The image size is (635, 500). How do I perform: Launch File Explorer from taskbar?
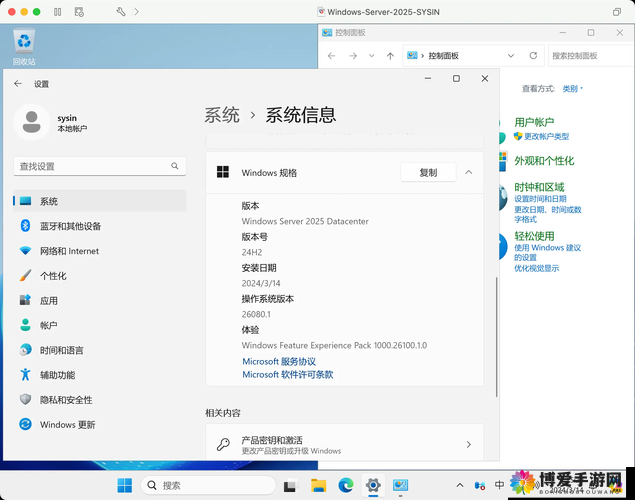[318, 485]
